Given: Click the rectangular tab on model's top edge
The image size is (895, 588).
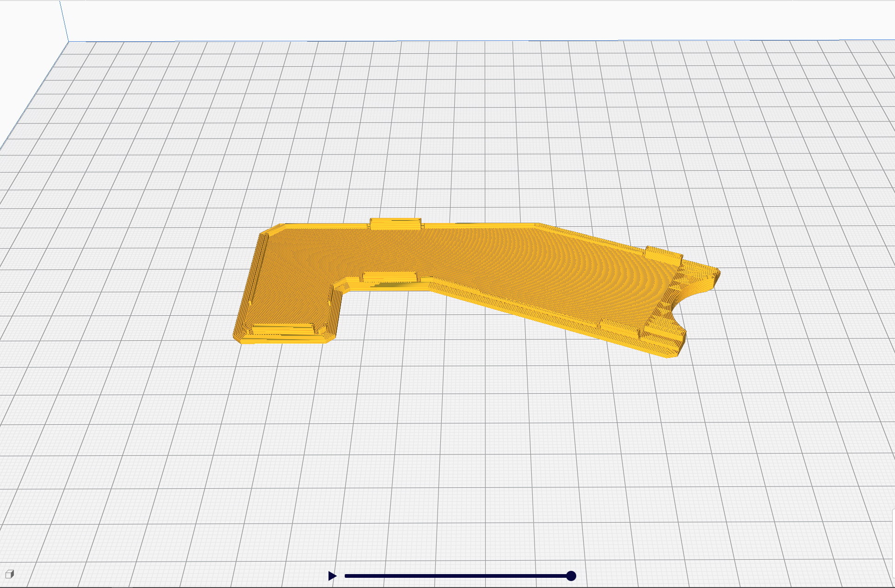Looking at the screenshot, I should 395,224.
